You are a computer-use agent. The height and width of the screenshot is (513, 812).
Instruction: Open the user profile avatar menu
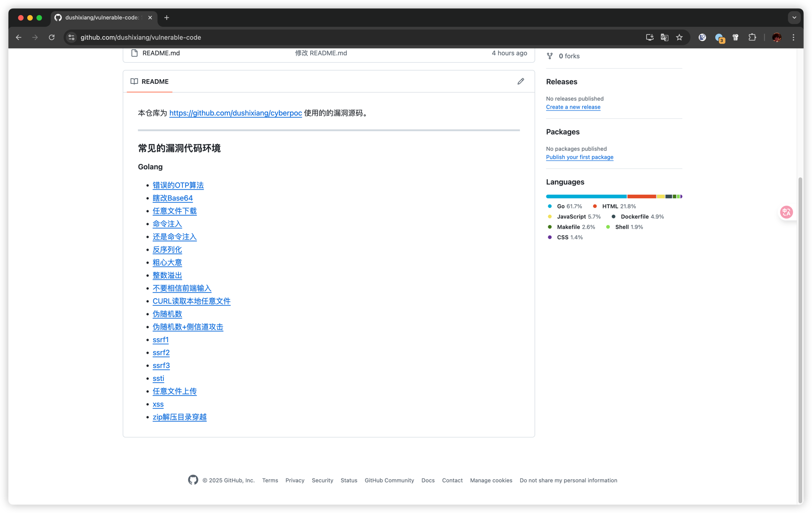coord(777,37)
